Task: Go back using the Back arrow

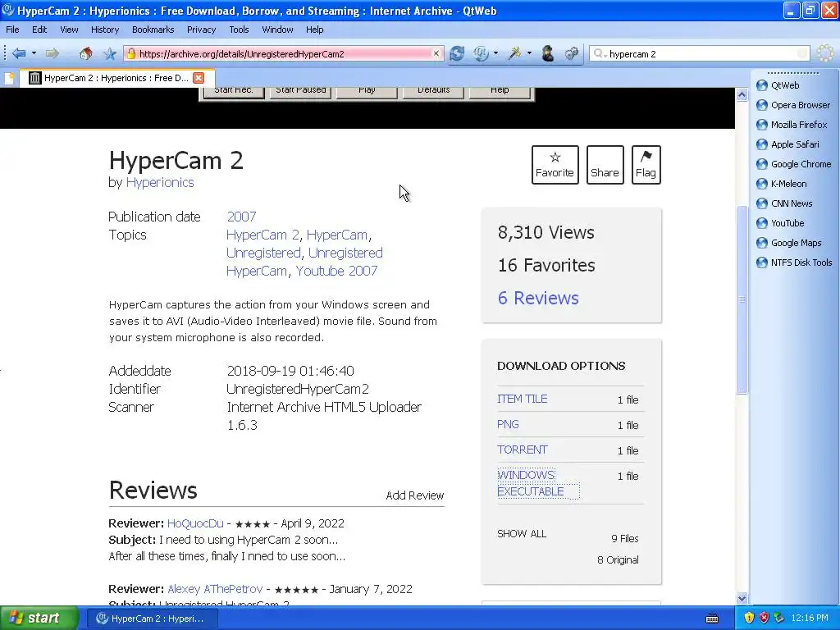Action: click(19, 53)
